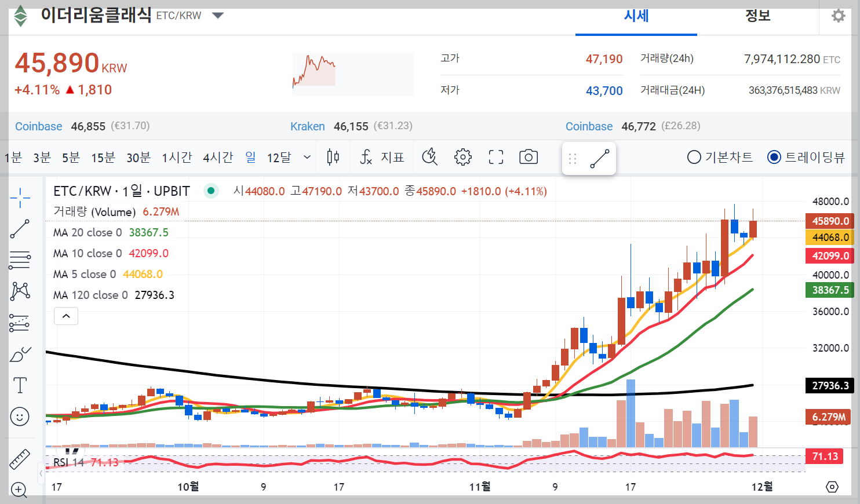Select the ruler measure tool
Image resolution: width=860 pixels, height=504 pixels.
20,459
